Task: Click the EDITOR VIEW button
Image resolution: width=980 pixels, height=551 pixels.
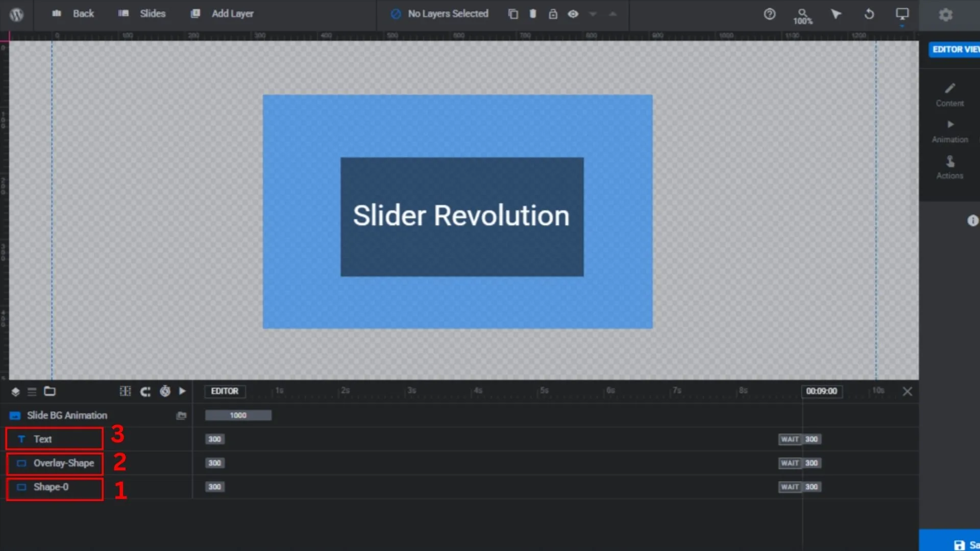Action: click(954, 49)
